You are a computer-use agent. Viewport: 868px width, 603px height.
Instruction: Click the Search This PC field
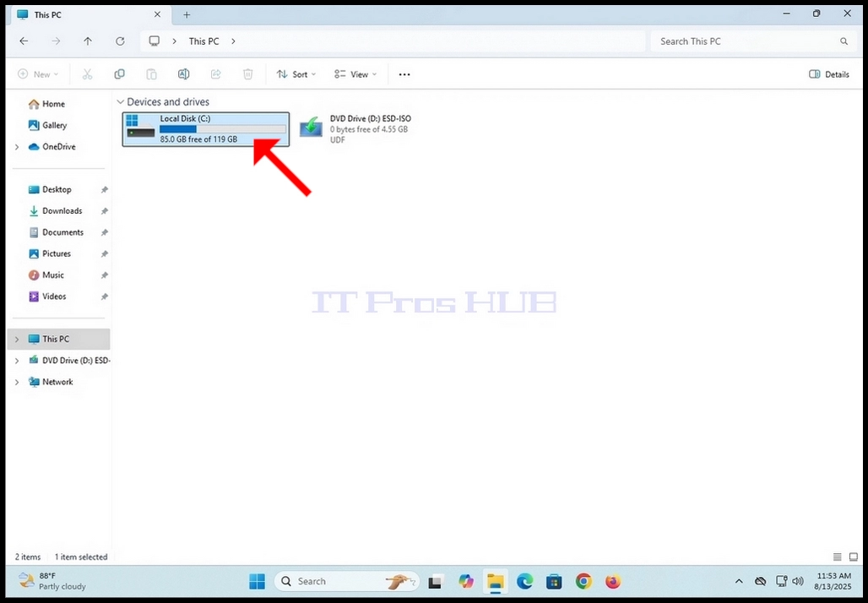(753, 41)
